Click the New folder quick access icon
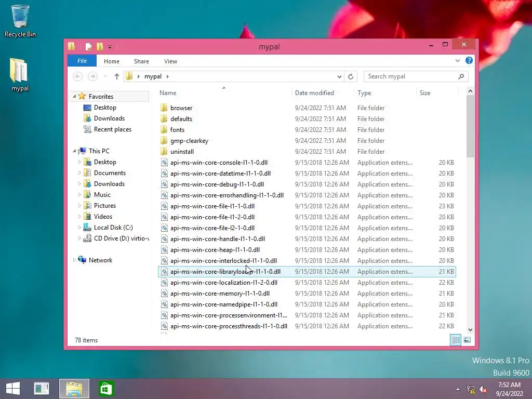The width and height of the screenshot is (532, 399). (x=100, y=46)
